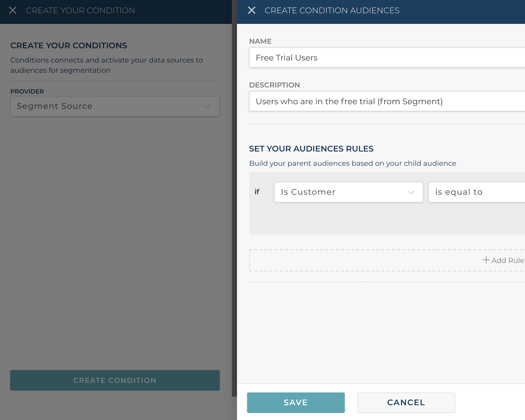Viewport: 525px width, 420px height.
Task: Open the 'is equal to' operator dropdown
Action: click(x=477, y=192)
